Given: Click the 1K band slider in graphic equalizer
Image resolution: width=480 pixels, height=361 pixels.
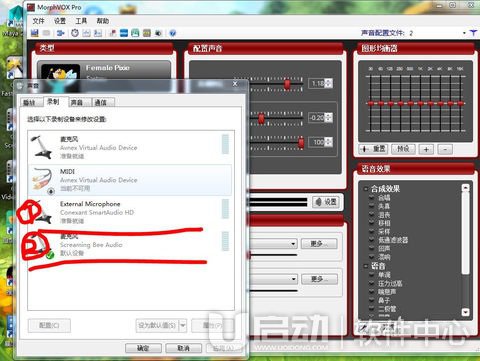Looking at the screenshot, I should pyautogui.click(x=420, y=103).
